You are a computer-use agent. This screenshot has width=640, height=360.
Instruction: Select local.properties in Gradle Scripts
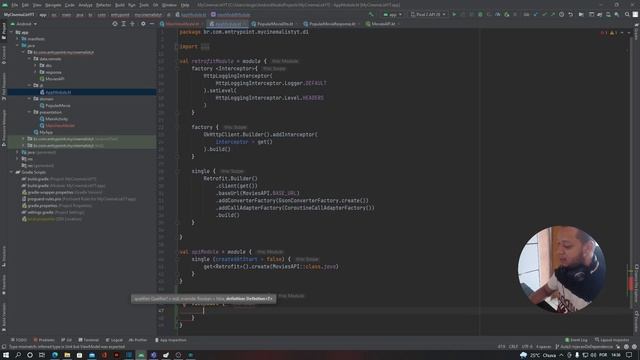(x=40, y=219)
